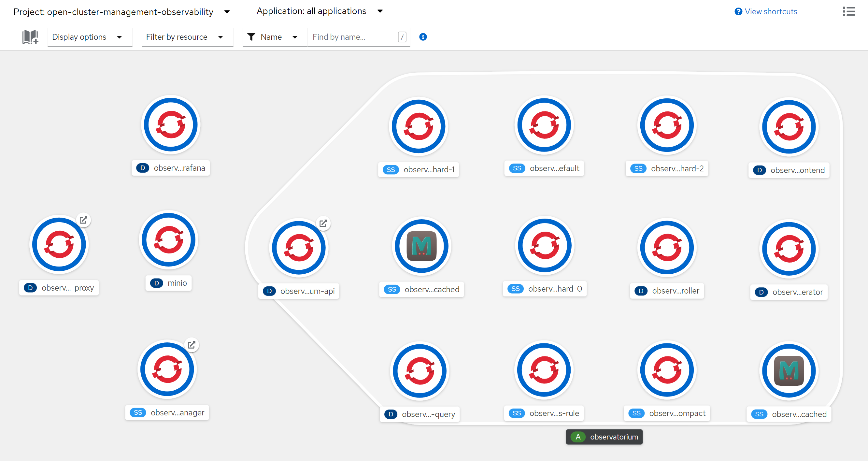The width and height of the screenshot is (868, 461).
Task: Open URL decorator on observ...anager node
Action: pos(192,345)
